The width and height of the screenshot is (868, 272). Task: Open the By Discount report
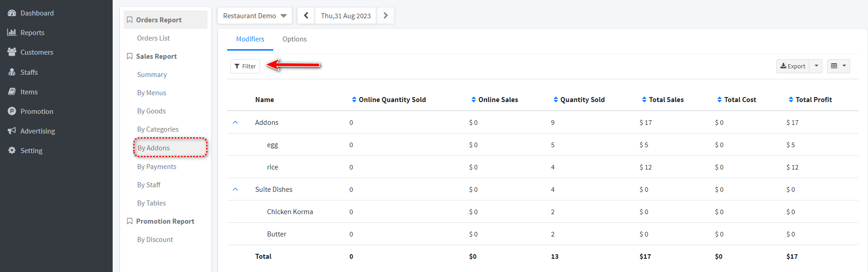155,240
